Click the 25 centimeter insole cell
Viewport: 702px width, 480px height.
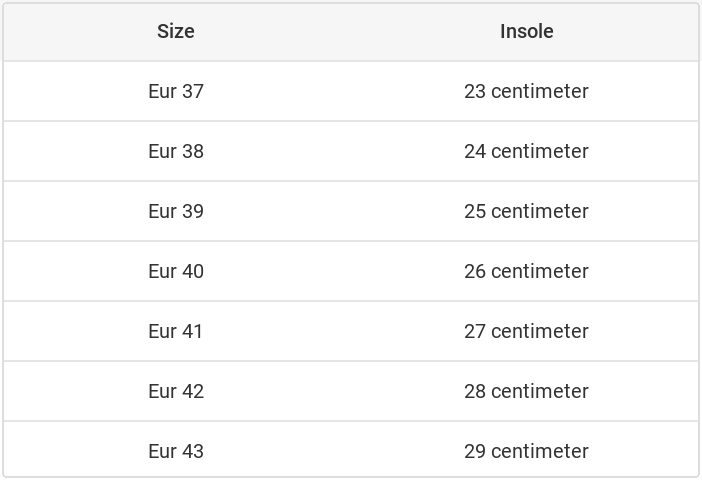point(526,211)
